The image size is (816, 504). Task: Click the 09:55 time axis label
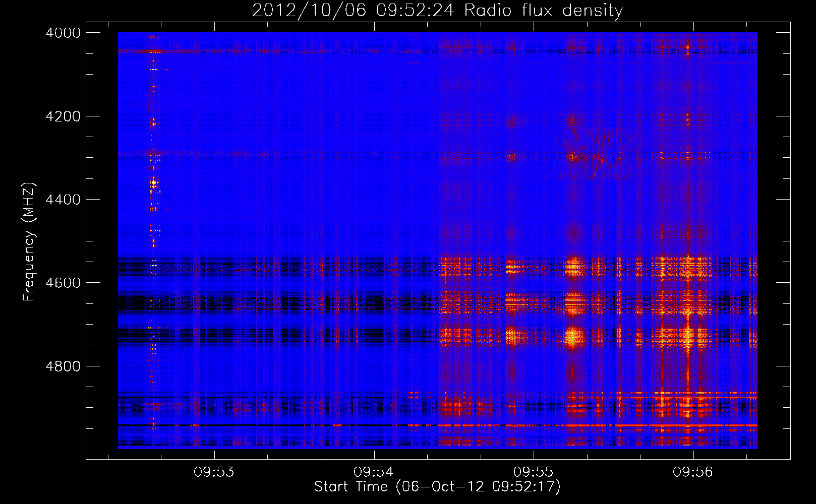(534, 472)
